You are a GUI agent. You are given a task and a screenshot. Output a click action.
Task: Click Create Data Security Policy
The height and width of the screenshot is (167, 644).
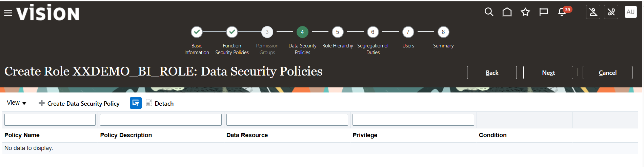click(x=79, y=103)
